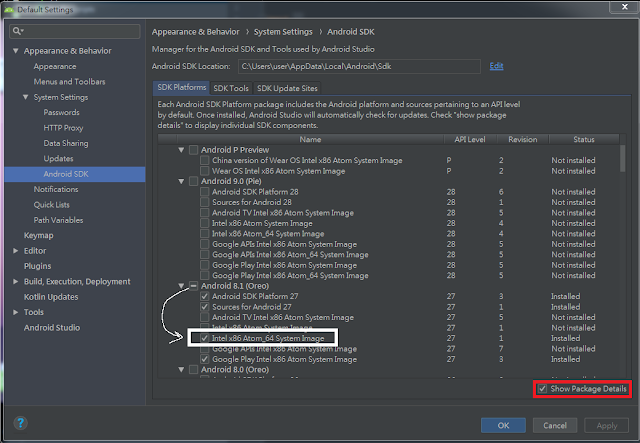Click the Apply button
This screenshot has height=443, width=640.
[607, 425]
